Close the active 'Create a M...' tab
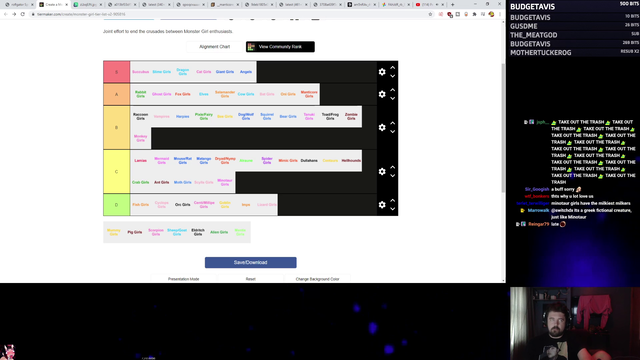Viewport: 640px width, 360px height. 67,4
